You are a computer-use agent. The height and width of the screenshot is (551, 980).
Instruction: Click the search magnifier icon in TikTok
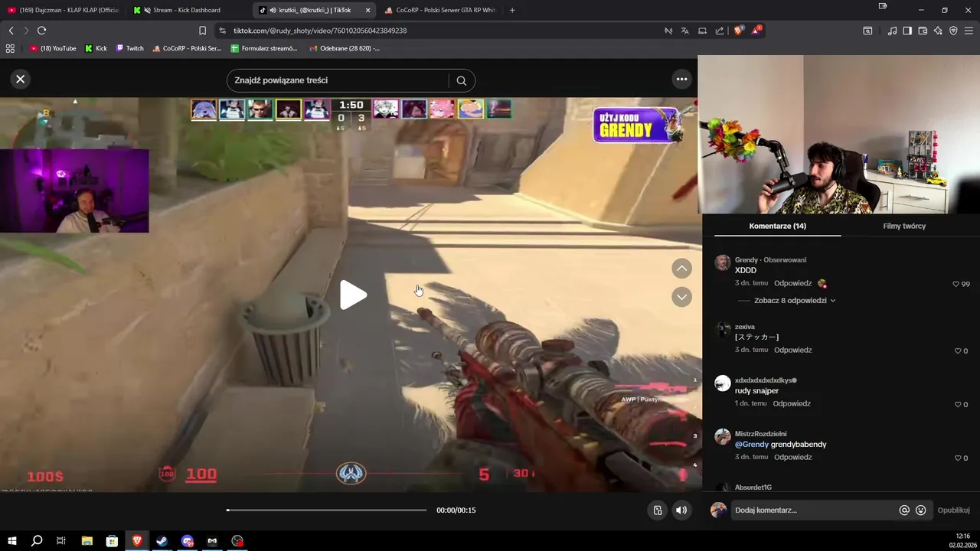coord(461,80)
